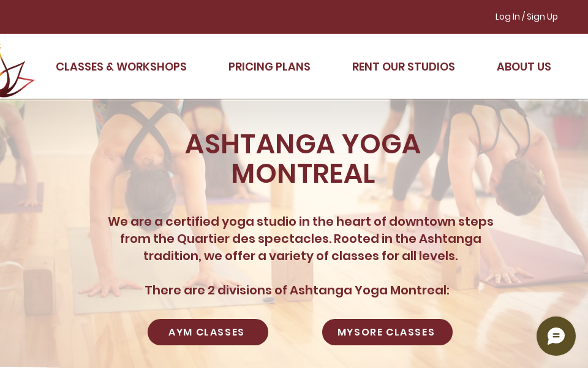588x368 pixels.
Task: Expand the Pricing Plans menu
Action: click(269, 67)
